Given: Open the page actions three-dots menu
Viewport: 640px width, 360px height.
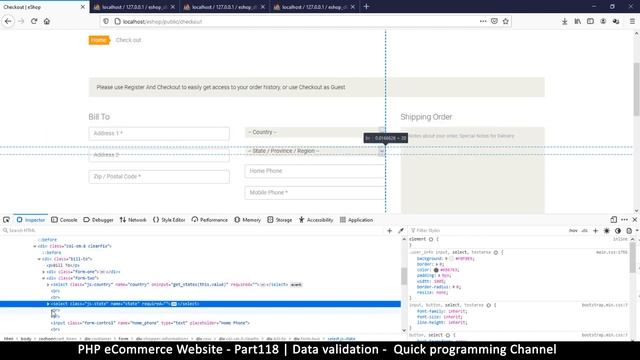Looking at the screenshot, I should (483, 21).
